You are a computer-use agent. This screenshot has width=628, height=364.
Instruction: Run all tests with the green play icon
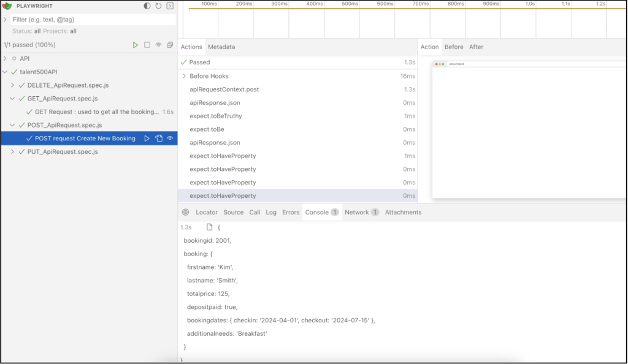[136, 45]
